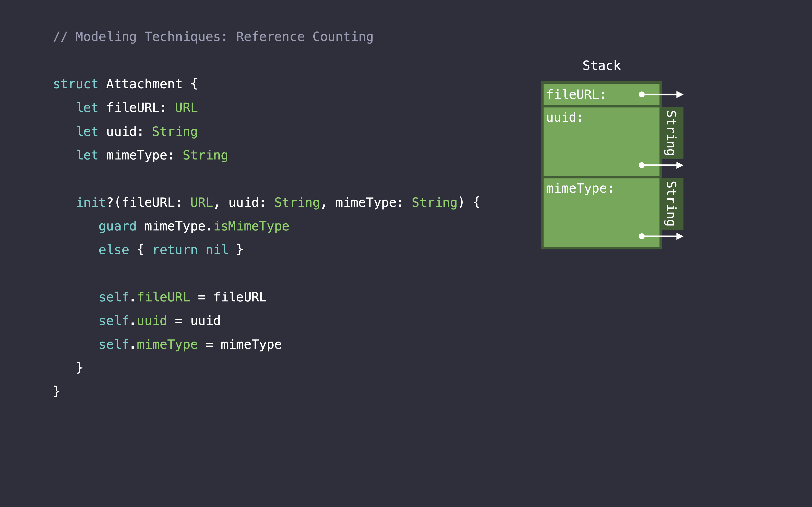Click the 'Stack' heading above the diagram
The height and width of the screenshot is (507, 812).
point(602,66)
